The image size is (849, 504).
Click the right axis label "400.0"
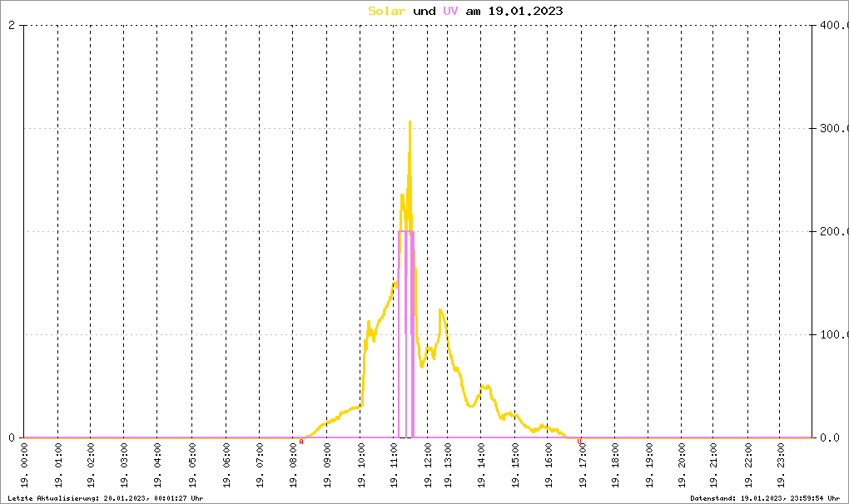click(834, 26)
